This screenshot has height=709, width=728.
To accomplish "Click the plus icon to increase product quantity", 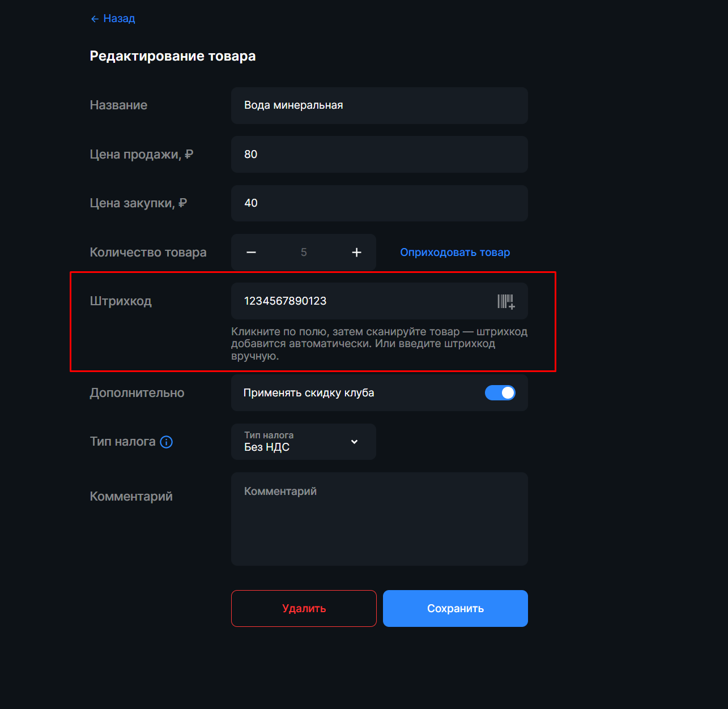I will pos(356,252).
